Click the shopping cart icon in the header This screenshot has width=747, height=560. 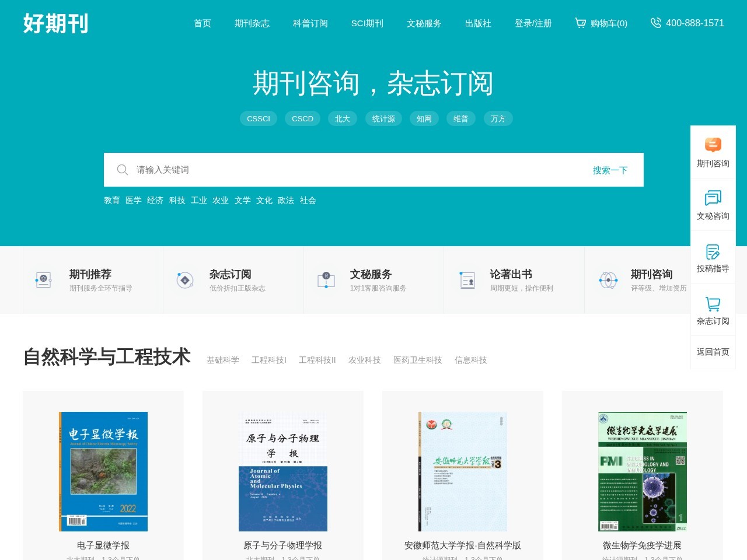(x=580, y=23)
